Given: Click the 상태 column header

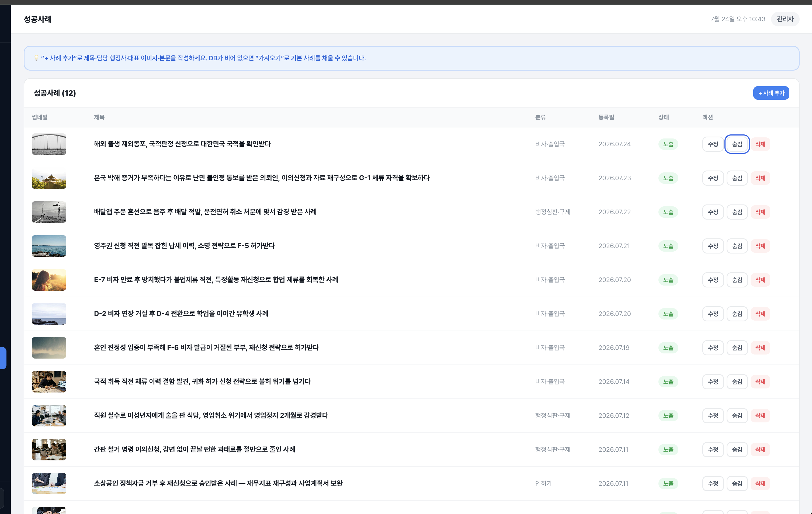Looking at the screenshot, I should 664,117.
